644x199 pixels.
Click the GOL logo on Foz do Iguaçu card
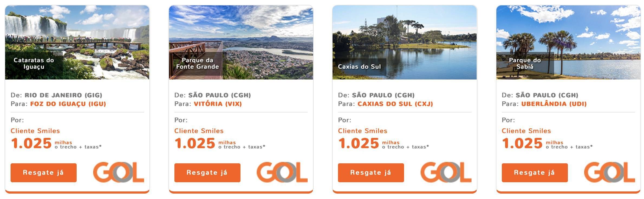[118, 172]
